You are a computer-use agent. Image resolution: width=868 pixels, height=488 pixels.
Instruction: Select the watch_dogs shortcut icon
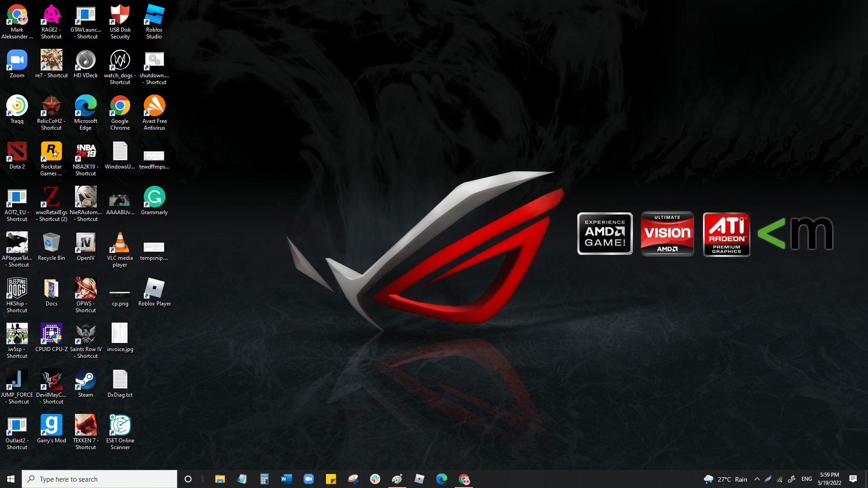[x=120, y=67]
